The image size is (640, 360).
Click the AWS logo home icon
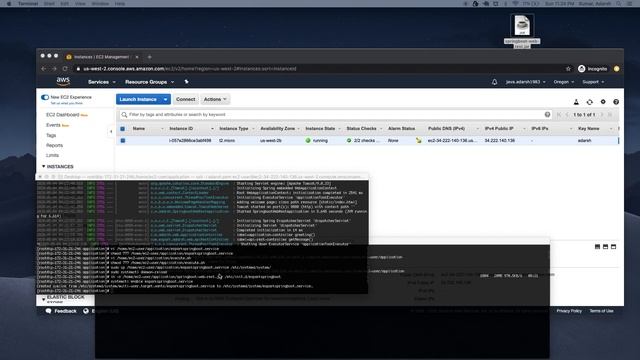(63, 81)
